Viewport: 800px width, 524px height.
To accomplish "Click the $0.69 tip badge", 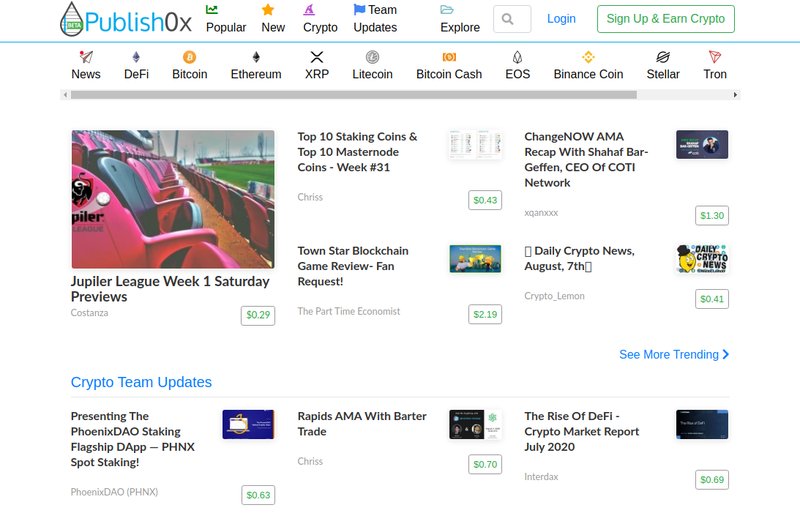I will point(712,480).
